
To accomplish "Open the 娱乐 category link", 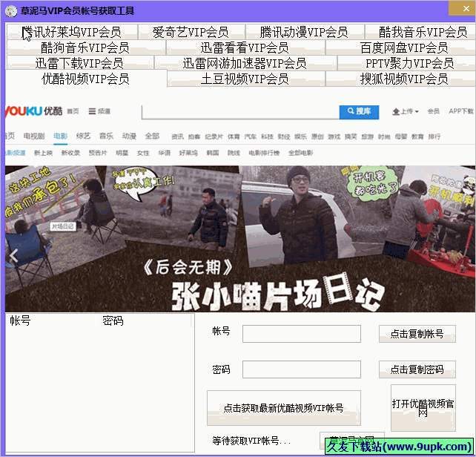I will click(x=300, y=137).
